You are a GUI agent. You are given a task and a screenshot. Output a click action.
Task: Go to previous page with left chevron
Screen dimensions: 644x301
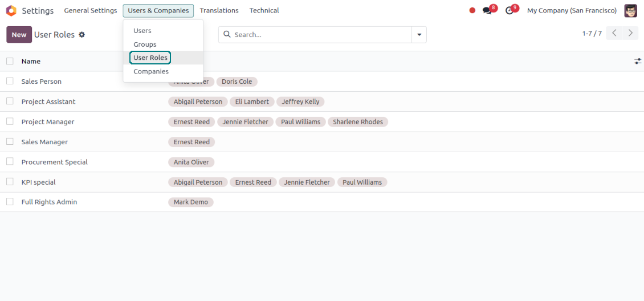(x=614, y=33)
